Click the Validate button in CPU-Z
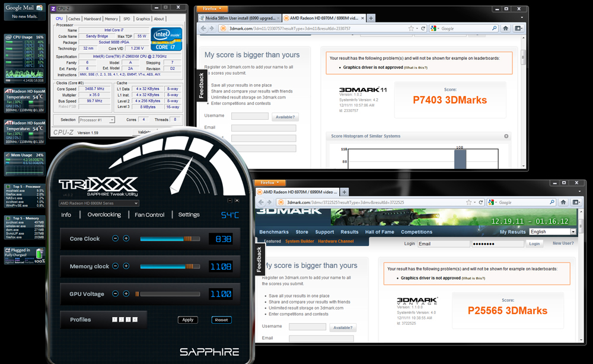593x364 pixels. point(144,132)
